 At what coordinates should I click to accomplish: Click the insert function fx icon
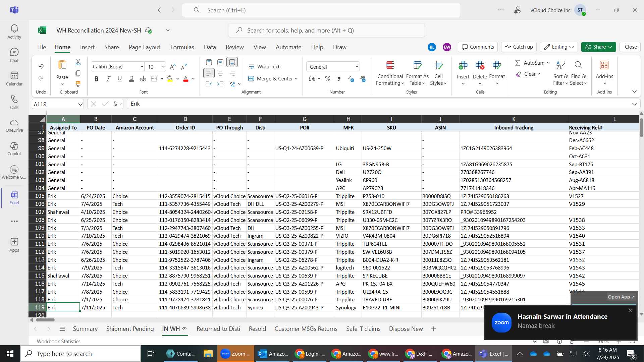click(x=115, y=104)
